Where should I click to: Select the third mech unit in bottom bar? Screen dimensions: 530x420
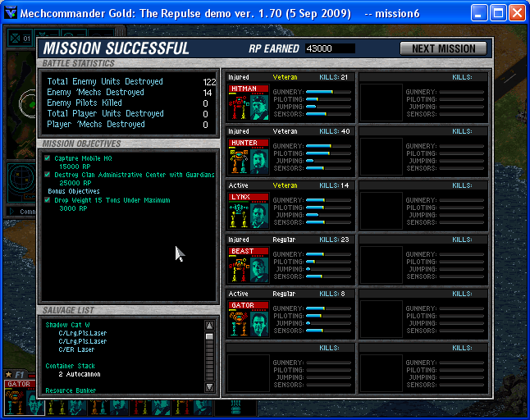pos(108,407)
